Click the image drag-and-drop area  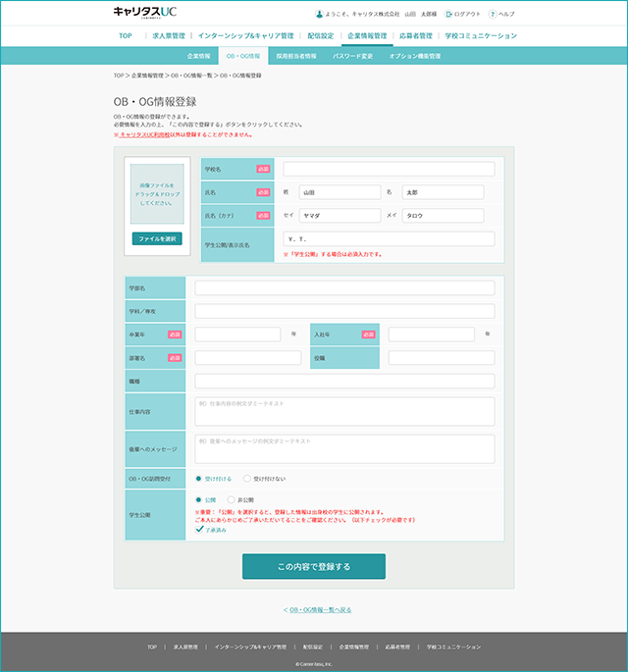click(157, 193)
